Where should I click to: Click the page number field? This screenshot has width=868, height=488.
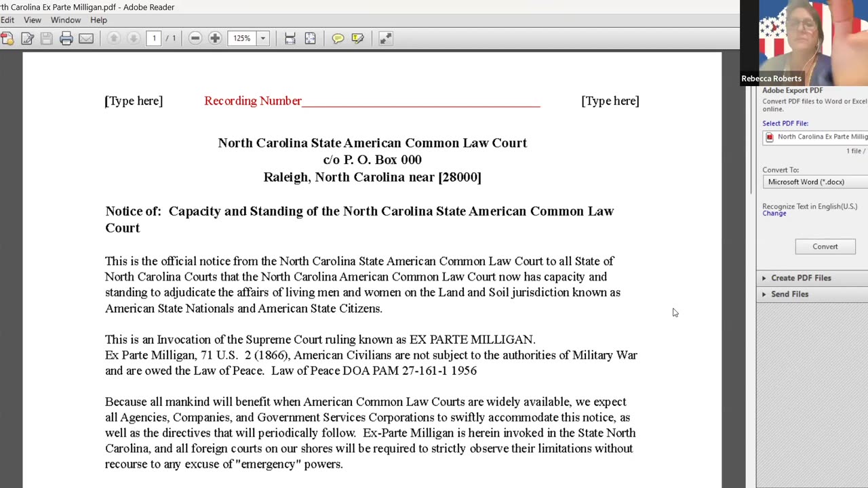154,39
